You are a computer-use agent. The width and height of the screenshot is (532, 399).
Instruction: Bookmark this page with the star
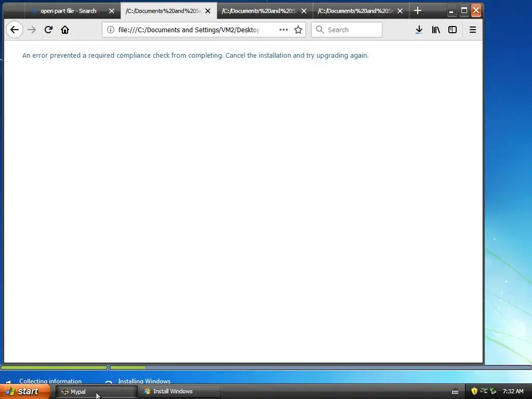point(298,30)
